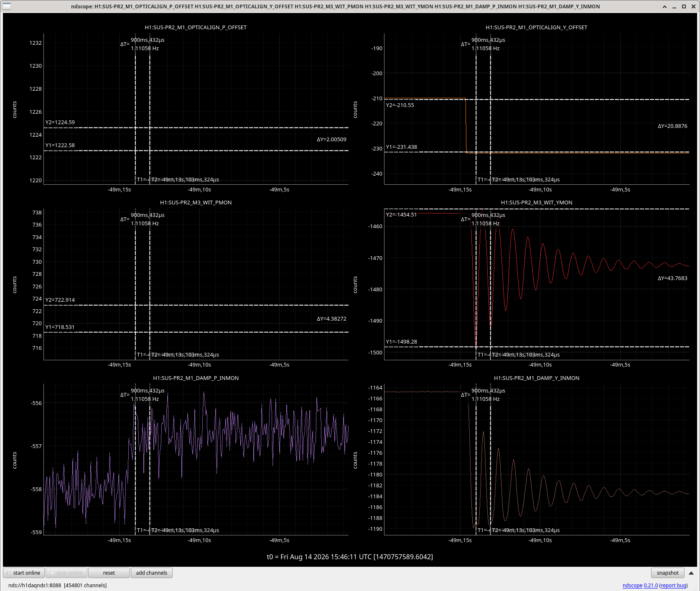The height and width of the screenshot is (591, 700).
Task: Click the t0 timestamp label below the plots
Action: pyautogui.click(x=350, y=557)
